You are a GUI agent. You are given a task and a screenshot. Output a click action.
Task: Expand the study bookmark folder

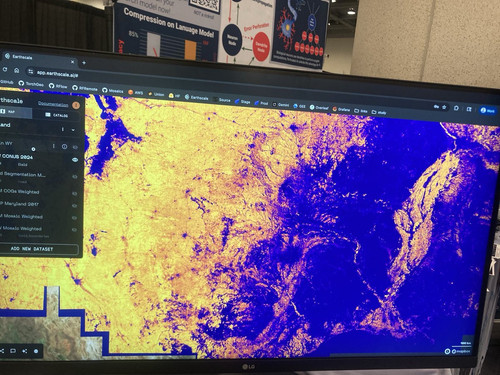click(x=379, y=112)
